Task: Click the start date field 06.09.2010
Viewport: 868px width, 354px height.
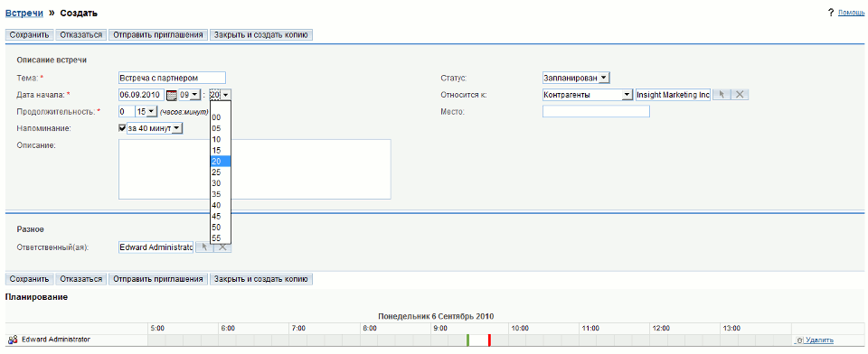Action: point(142,95)
